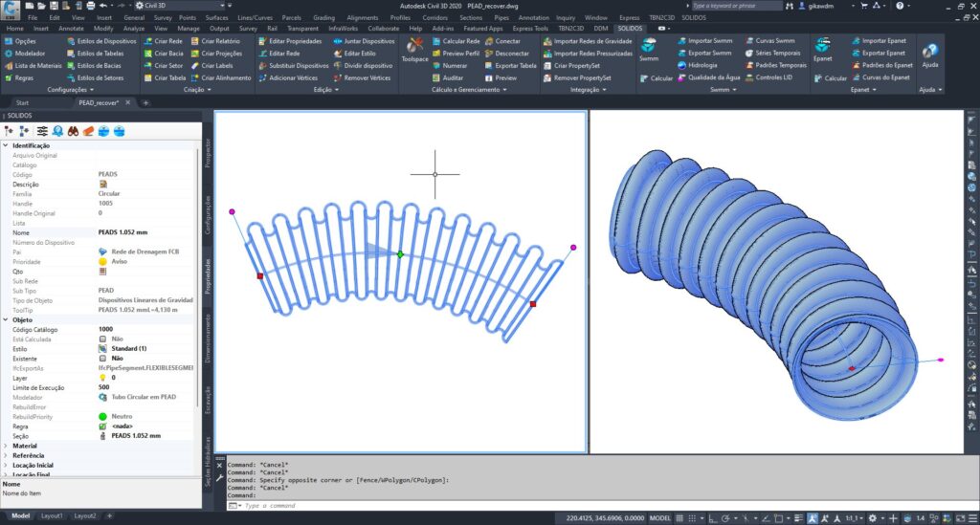Click Séries Temporais

coord(775,54)
